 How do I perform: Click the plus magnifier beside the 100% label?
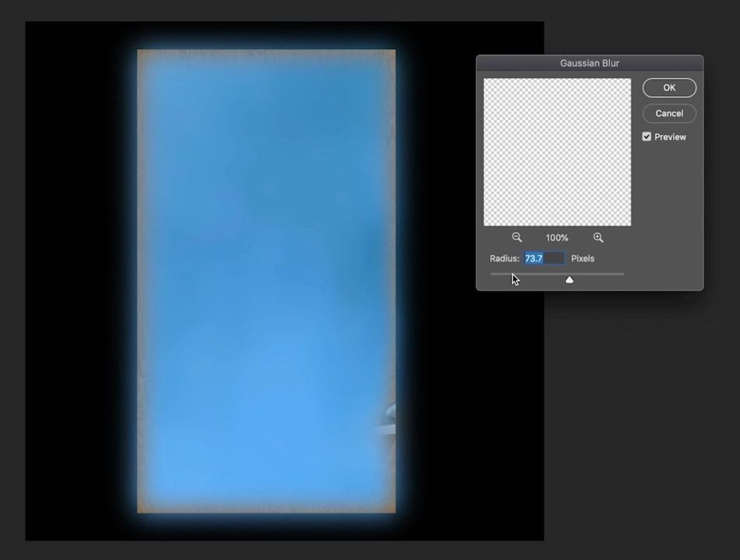598,237
